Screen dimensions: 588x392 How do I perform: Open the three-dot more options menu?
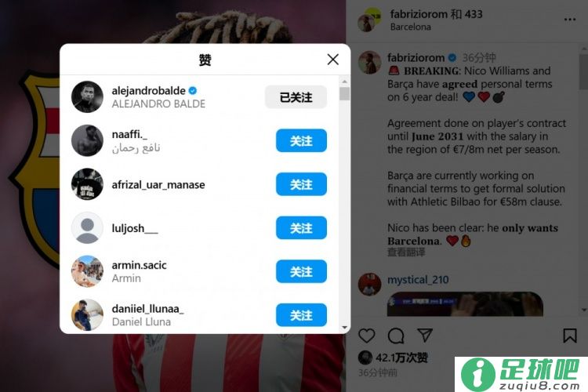coord(570,20)
